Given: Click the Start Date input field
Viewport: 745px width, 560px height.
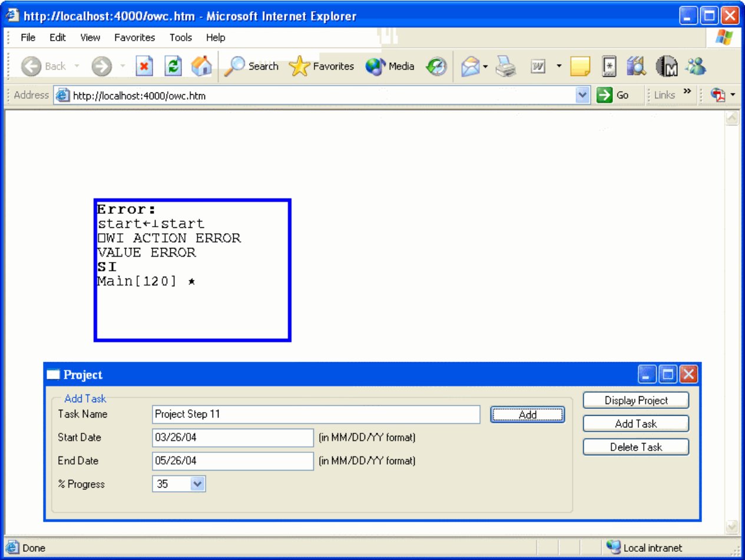Looking at the screenshot, I should (x=233, y=438).
